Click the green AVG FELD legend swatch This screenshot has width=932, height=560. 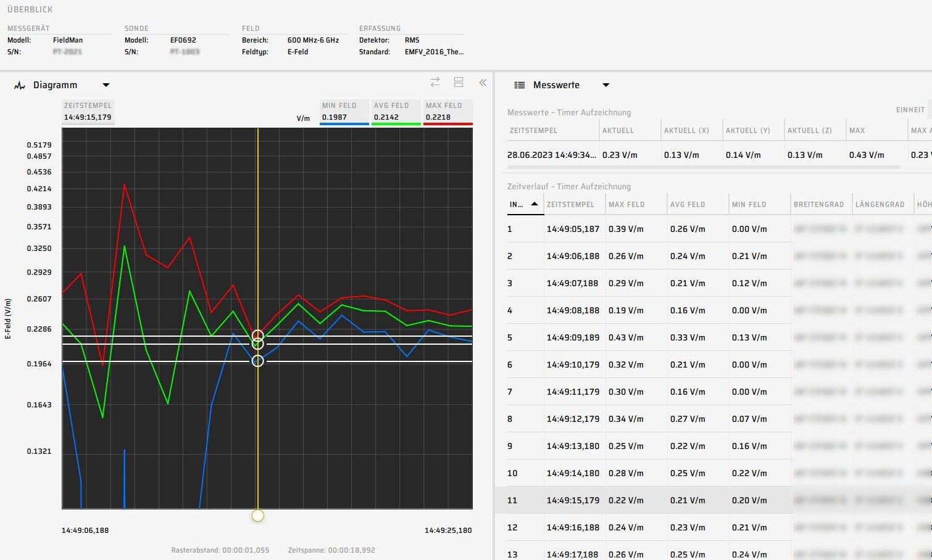coord(396,124)
